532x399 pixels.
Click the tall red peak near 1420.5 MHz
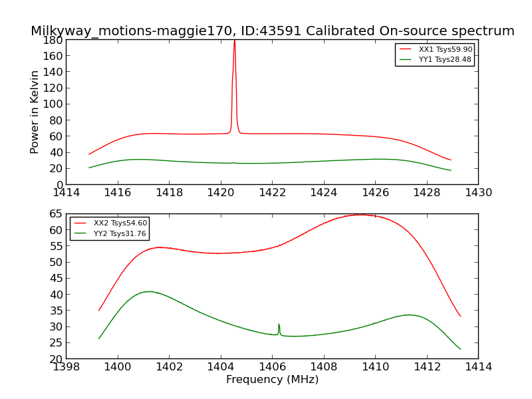[x=235, y=86]
